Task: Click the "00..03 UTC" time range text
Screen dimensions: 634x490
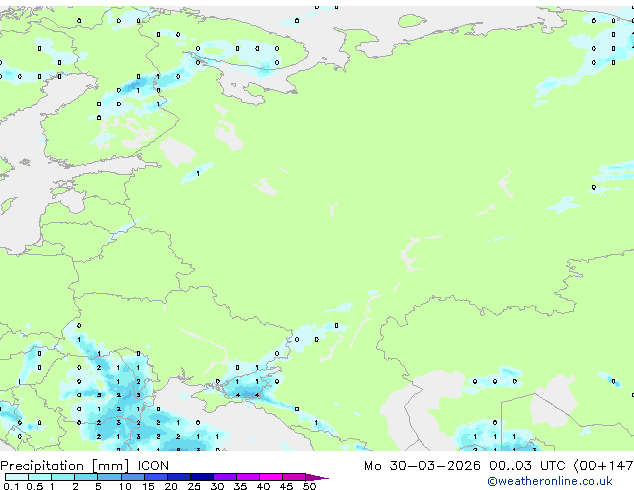Action: pyautogui.click(x=527, y=466)
